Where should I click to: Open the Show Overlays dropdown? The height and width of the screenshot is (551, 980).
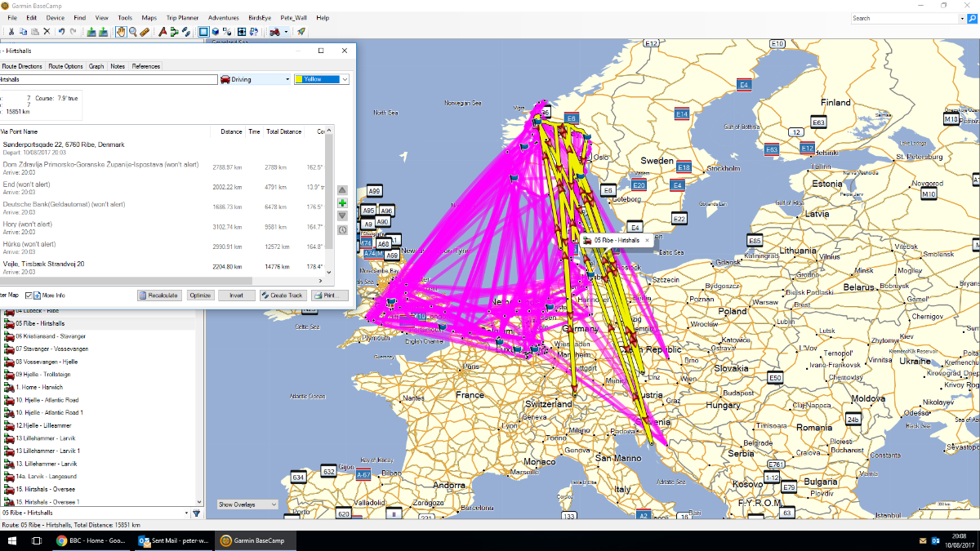pos(247,504)
